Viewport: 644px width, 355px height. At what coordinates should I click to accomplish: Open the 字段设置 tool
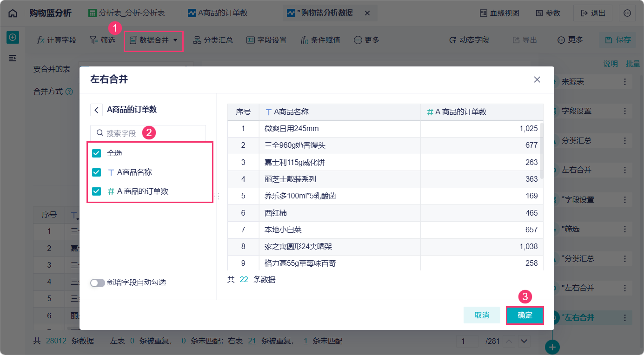click(x=266, y=40)
